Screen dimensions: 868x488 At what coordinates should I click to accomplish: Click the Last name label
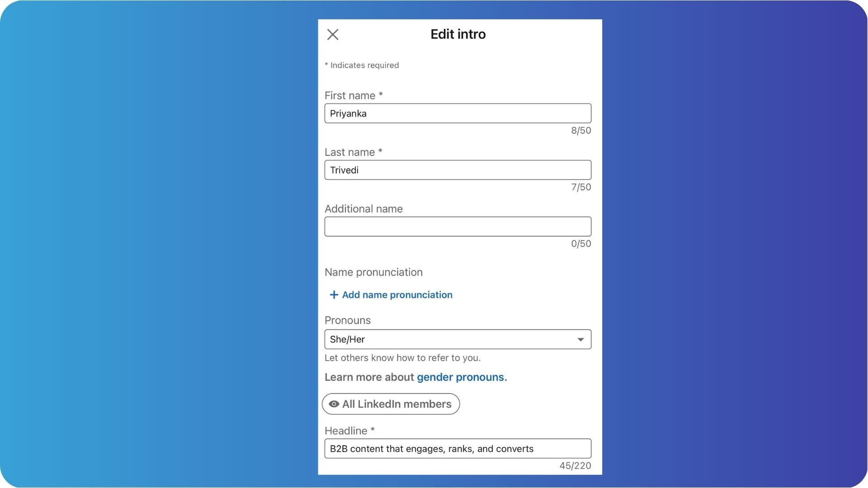(x=353, y=152)
